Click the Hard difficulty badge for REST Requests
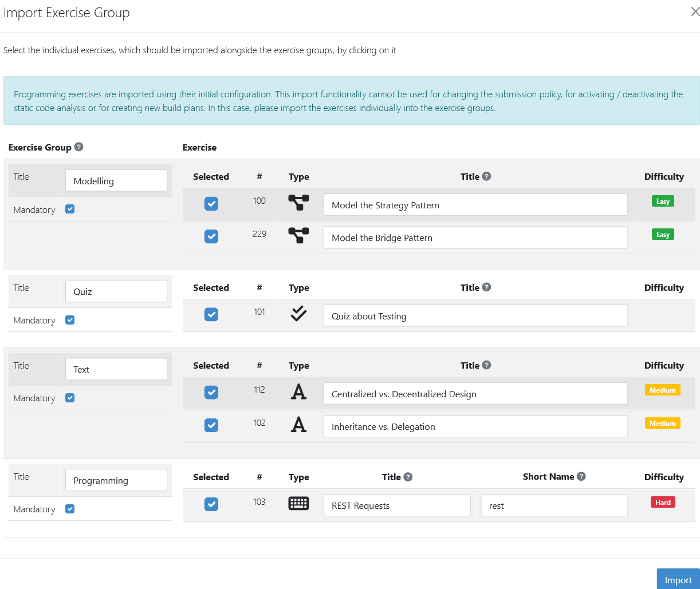This screenshot has width=700, height=589. (663, 502)
